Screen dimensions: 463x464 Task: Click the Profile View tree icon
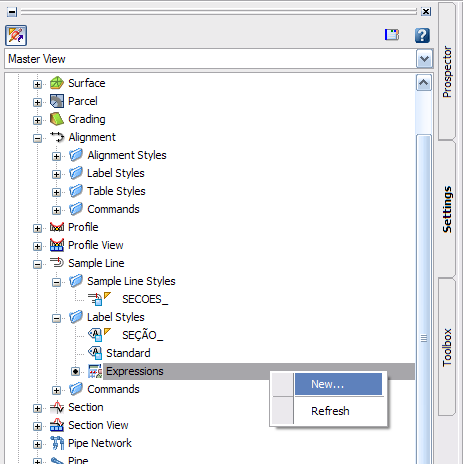[x=57, y=245]
